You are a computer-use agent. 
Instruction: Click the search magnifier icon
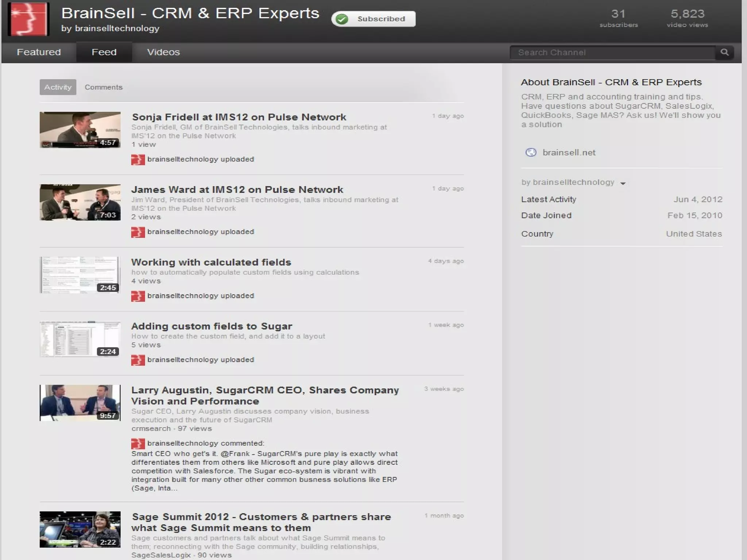tap(724, 52)
